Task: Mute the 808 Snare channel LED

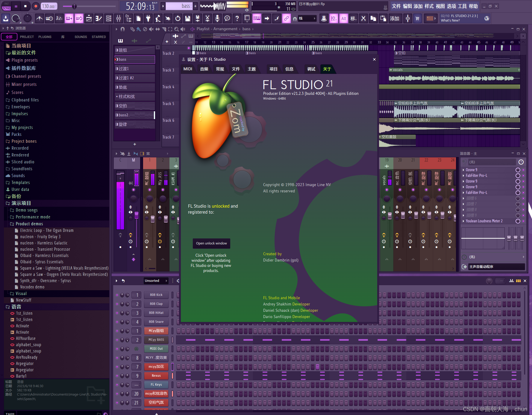Action: point(117,322)
